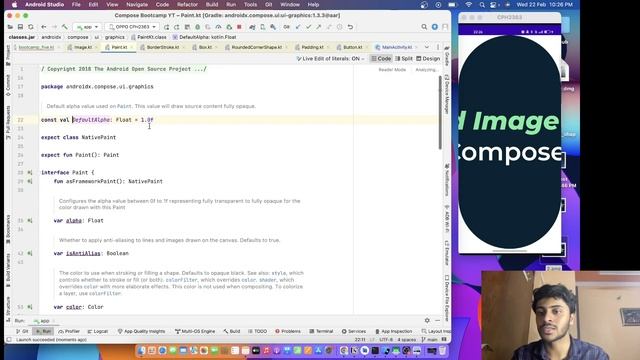Open Run panel settings gear icon
The width and height of the screenshot is (640, 360).
(x=427, y=321)
